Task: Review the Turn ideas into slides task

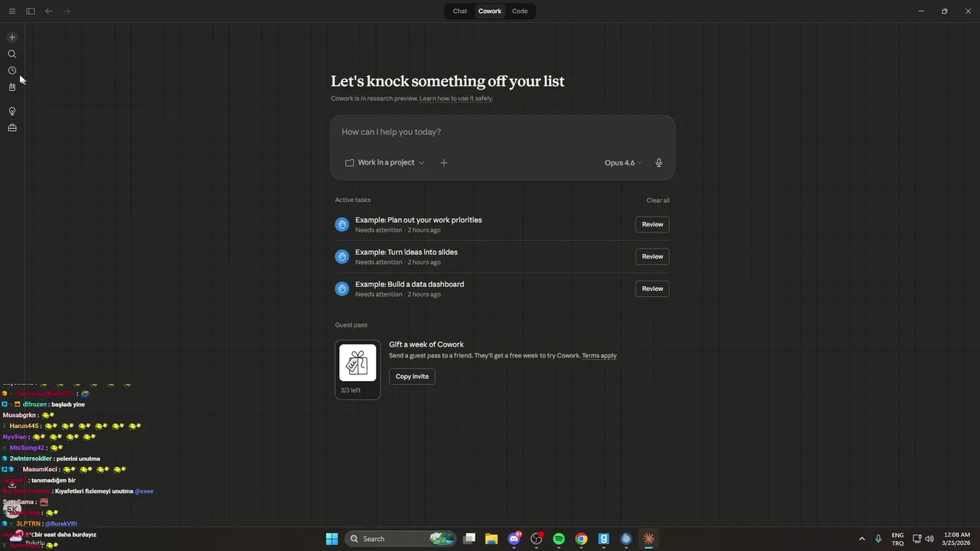Action: pyautogui.click(x=652, y=256)
